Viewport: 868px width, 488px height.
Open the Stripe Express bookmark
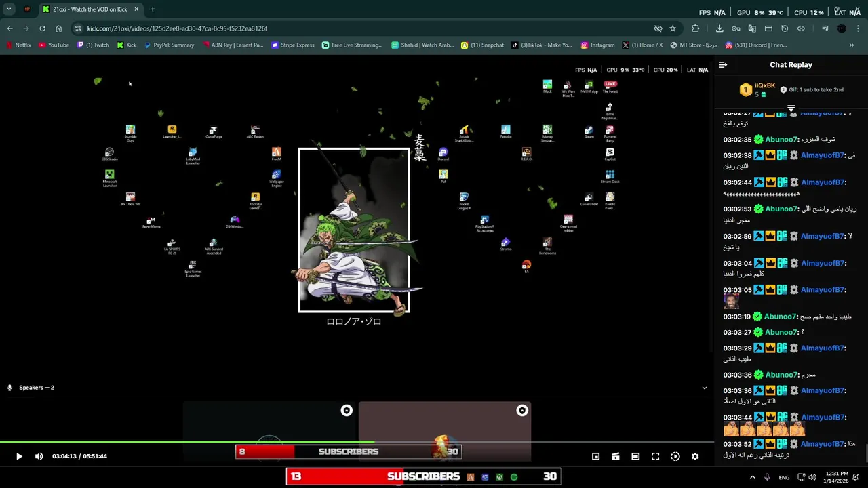pyautogui.click(x=292, y=45)
